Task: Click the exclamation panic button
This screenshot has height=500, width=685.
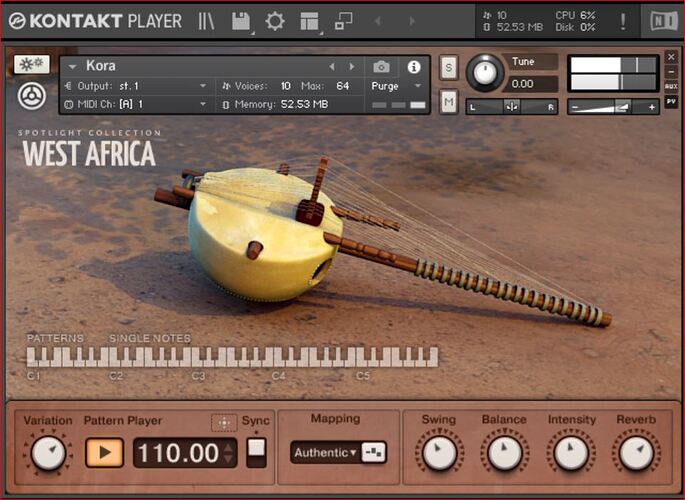Action: [x=623, y=20]
